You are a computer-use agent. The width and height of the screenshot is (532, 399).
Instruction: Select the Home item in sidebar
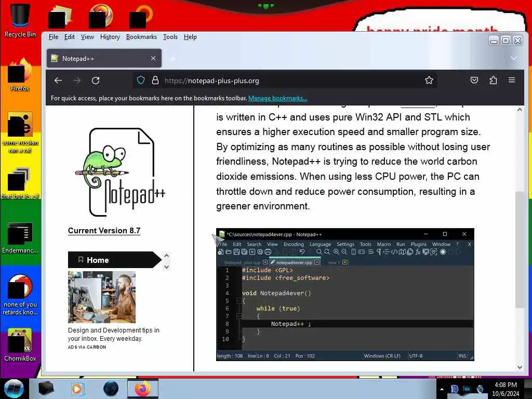tap(115, 260)
